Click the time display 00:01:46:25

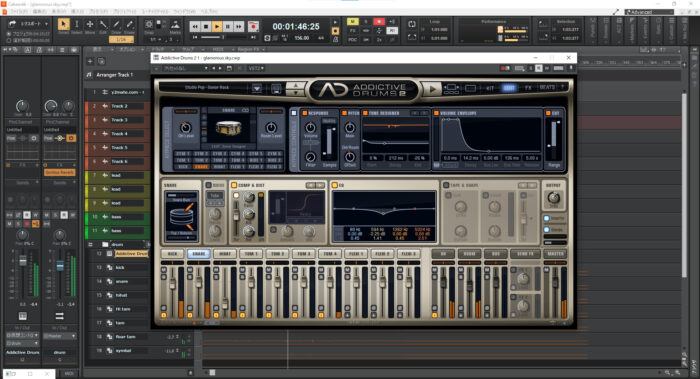click(296, 27)
